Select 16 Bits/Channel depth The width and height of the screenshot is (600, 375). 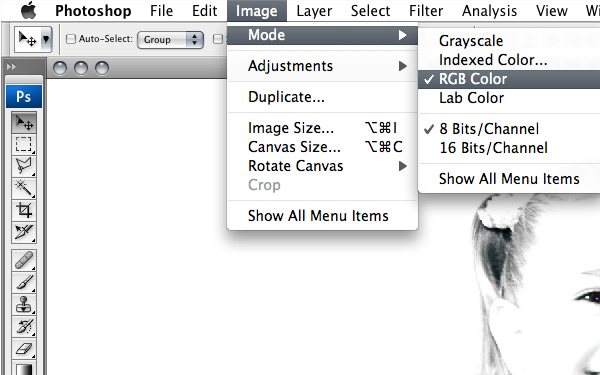pos(509,148)
